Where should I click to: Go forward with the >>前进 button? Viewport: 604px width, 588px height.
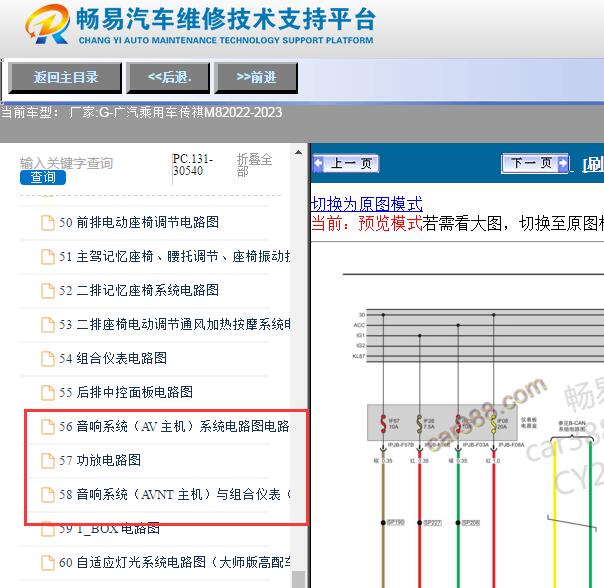point(256,77)
